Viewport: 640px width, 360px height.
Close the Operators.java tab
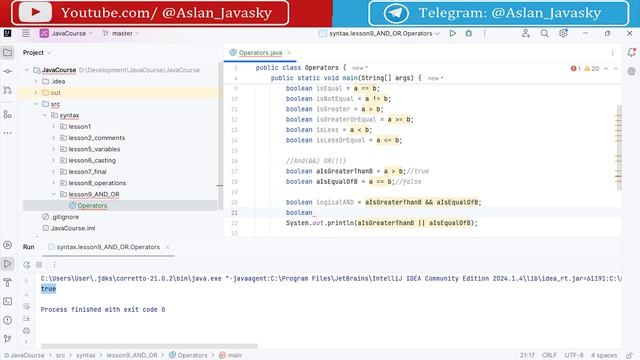point(289,53)
